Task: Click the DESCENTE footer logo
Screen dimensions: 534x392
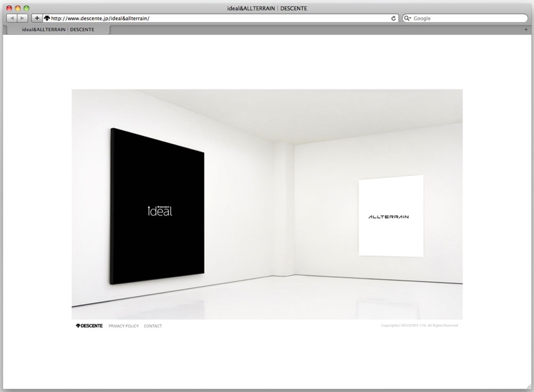Action: point(89,325)
